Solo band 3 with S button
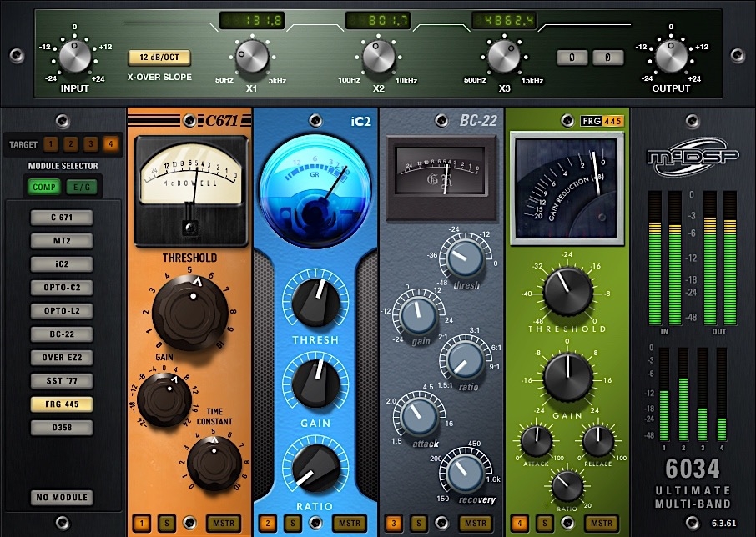 pyautogui.click(x=419, y=523)
